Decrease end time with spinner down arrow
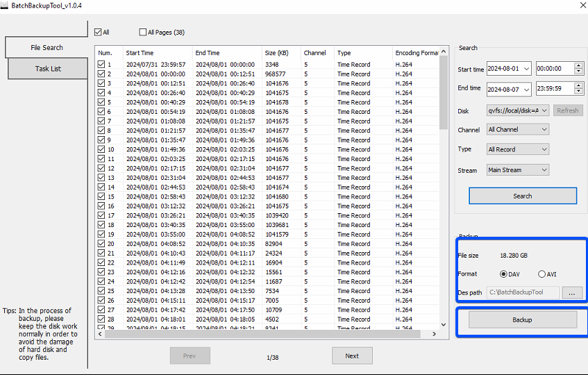The width and height of the screenshot is (588, 375). pos(578,92)
